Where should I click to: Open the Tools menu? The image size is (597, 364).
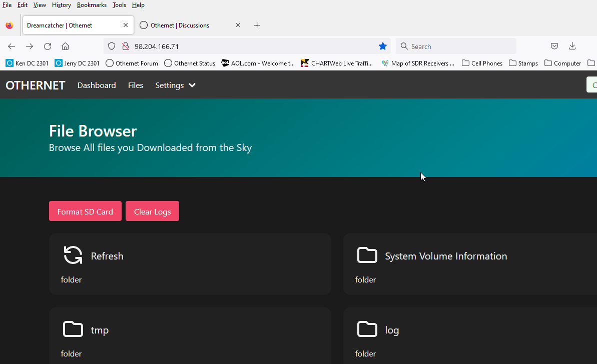[x=119, y=5]
